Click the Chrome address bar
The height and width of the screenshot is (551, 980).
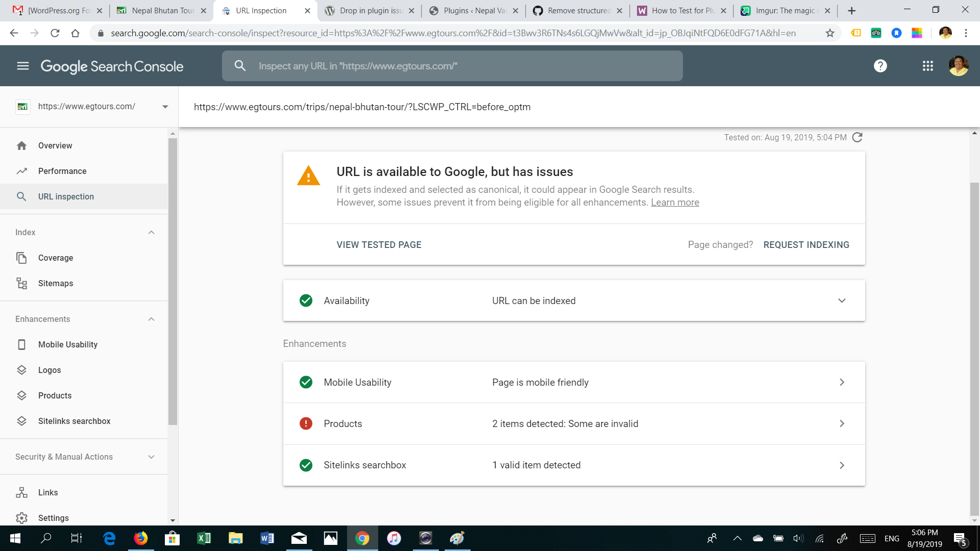tap(453, 33)
